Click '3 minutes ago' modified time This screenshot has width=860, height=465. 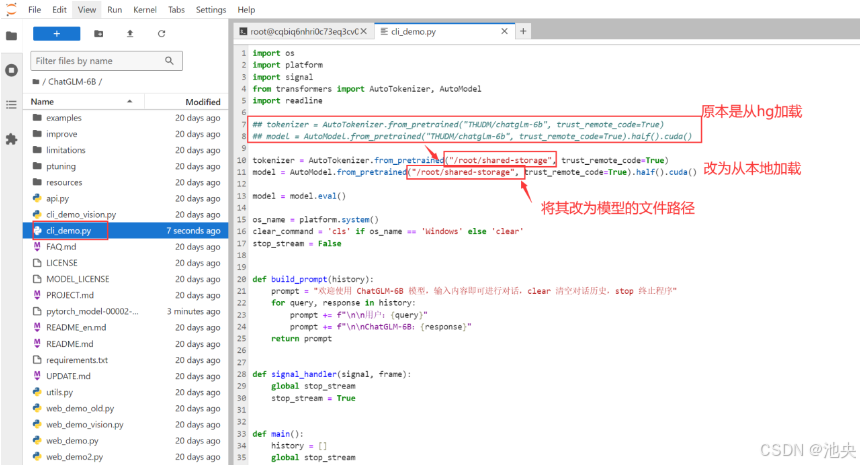click(194, 311)
